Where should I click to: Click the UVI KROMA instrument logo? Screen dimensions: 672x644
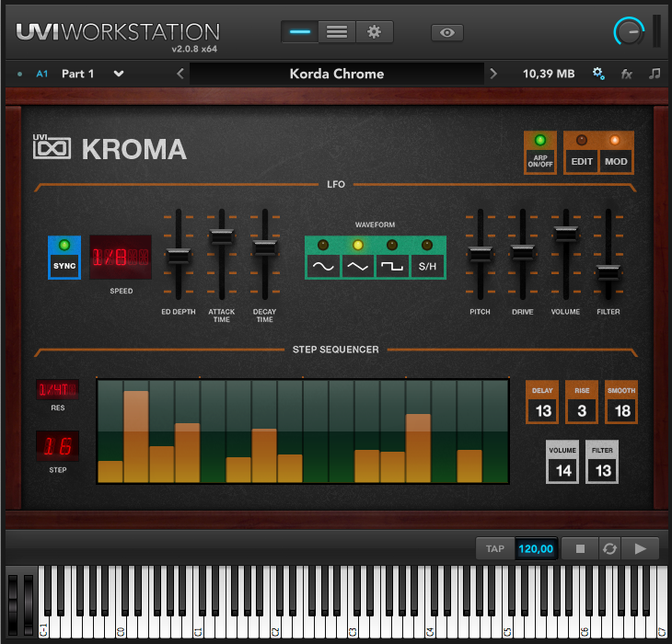[110, 148]
